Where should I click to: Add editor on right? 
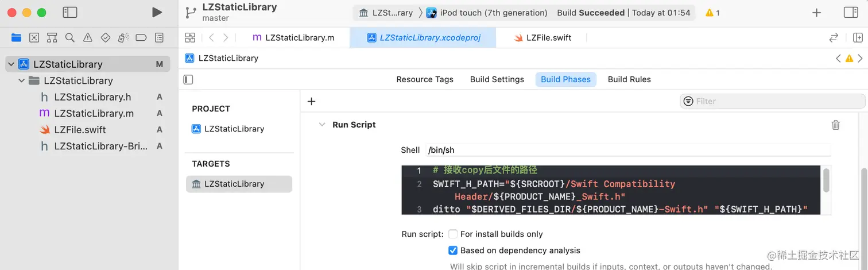(858, 38)
